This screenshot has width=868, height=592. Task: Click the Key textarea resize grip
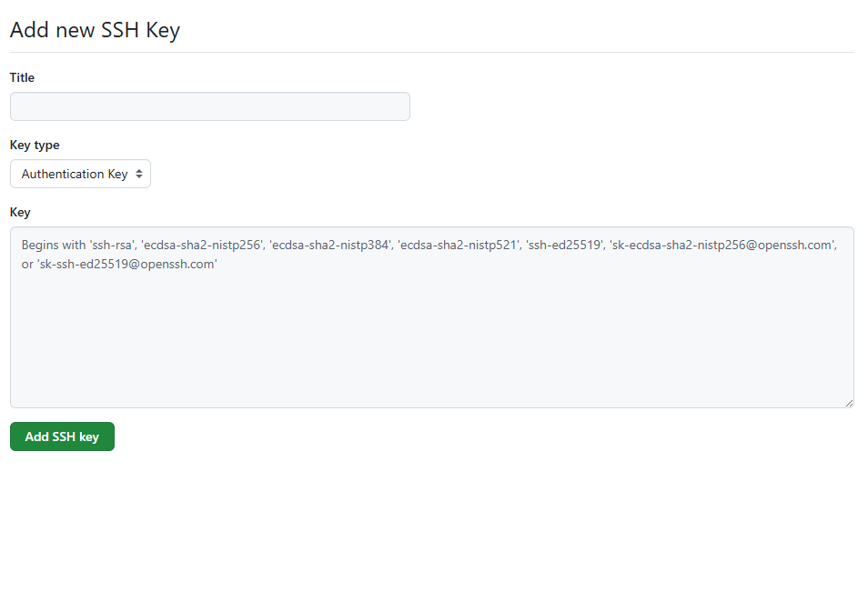[x=849, y=402]
